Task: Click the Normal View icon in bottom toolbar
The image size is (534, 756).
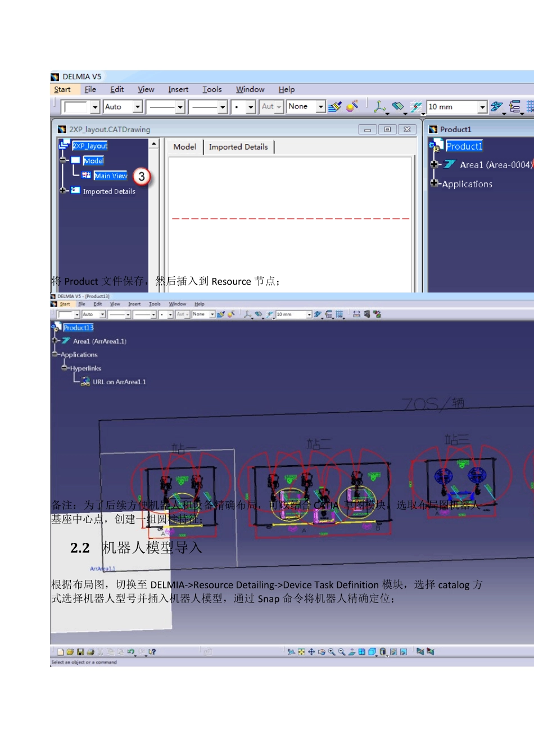Action: click(x=351, y=652)
